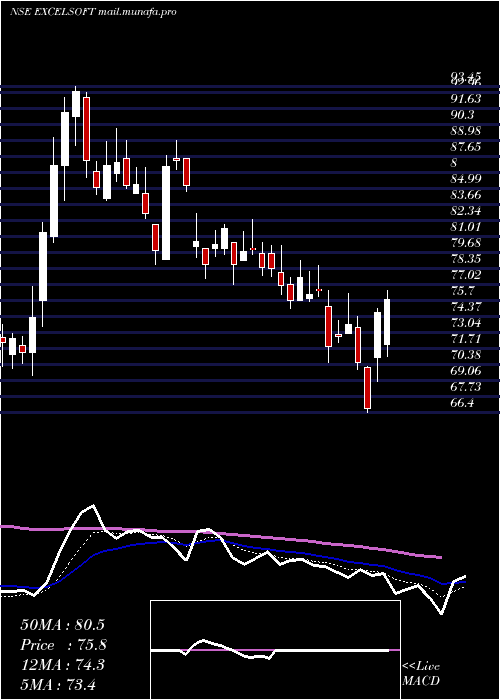Image resolution: width=500 pixels, height=700 pixels.
Task: Click the 84.99 price axis label
Action: [x=466, y=179]
